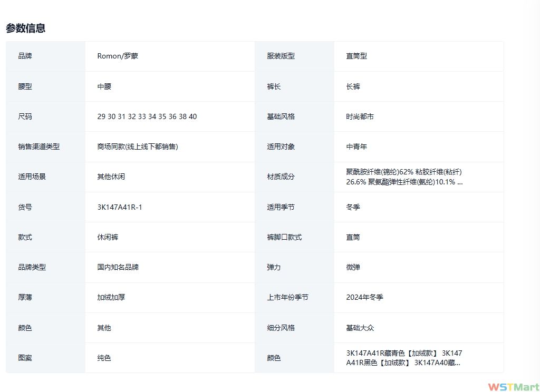Click the WSTMart logo watermark
540x392 pixels.
coord(513,386)
